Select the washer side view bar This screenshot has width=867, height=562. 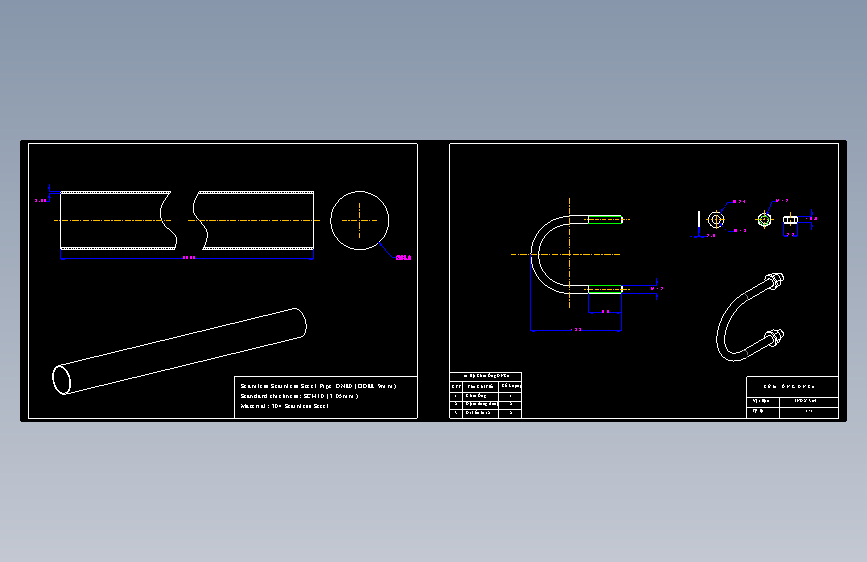[x=699, y=219]
